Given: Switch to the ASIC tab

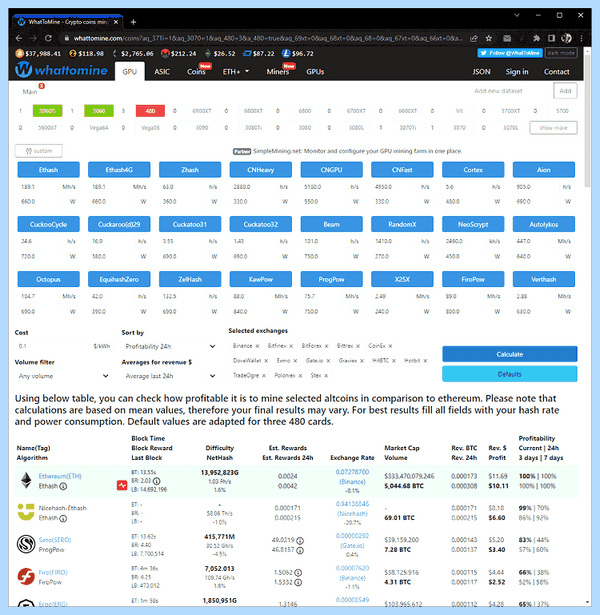Looking at the screenshot, I should click(x=162, y=72).
